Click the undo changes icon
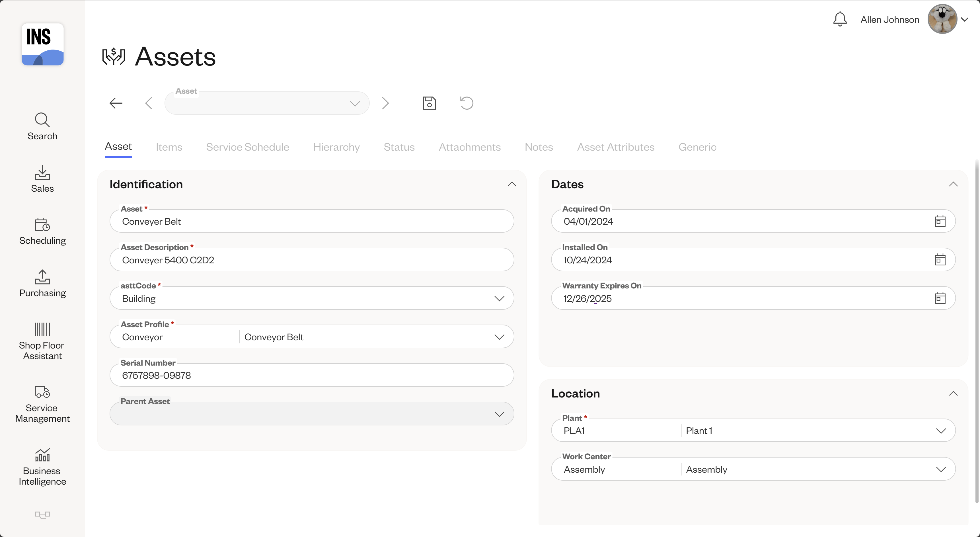This screenshot has width=980, height=537. tap(467, 103)
